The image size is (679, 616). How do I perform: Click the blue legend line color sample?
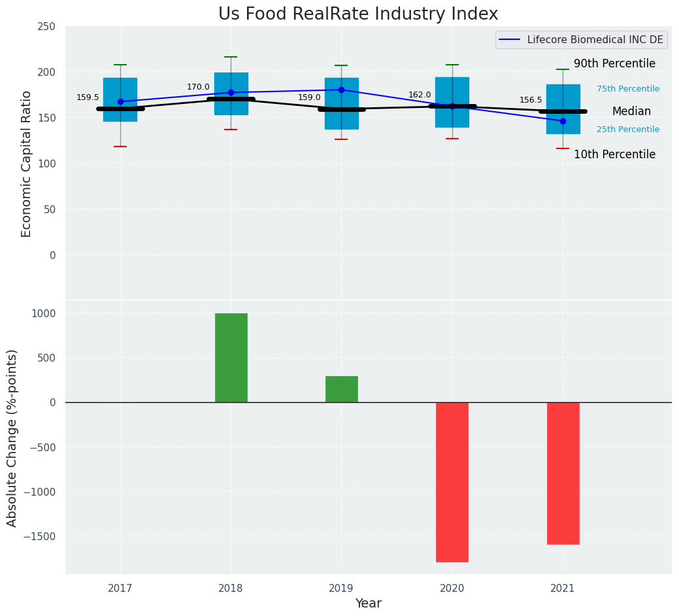(x=510, y=40)
